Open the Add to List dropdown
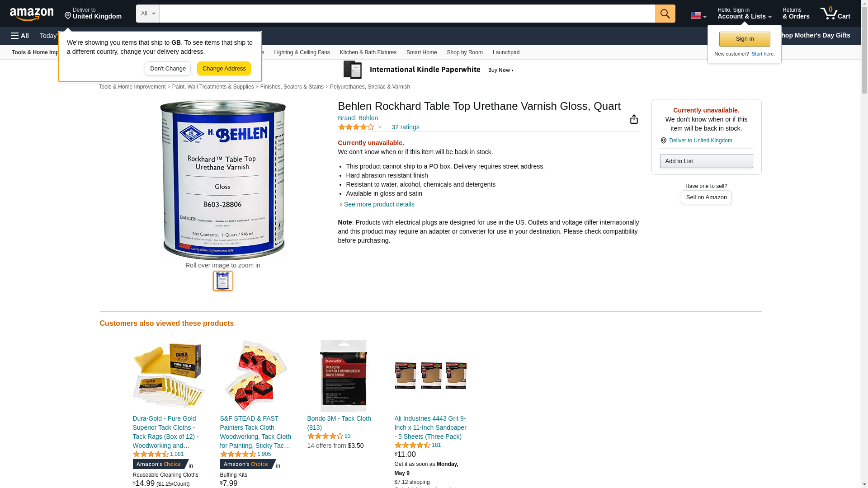This screenshot has width=868, height=488. [x=706, y=161]
